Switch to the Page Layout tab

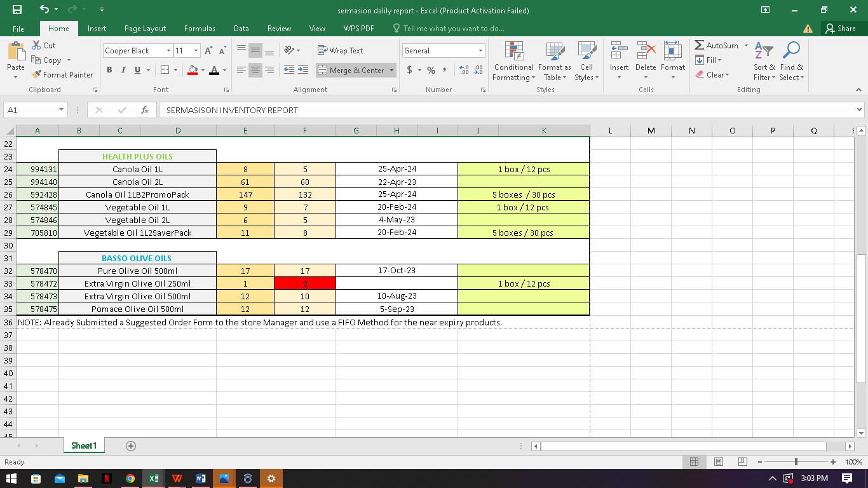pyautogui.click(x=145, y=29)
